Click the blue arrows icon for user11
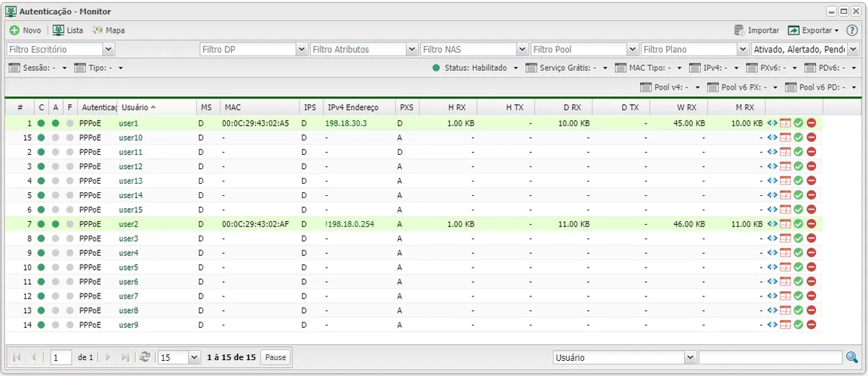This screenshot has width=868, height=376. (x=773, y=152)
